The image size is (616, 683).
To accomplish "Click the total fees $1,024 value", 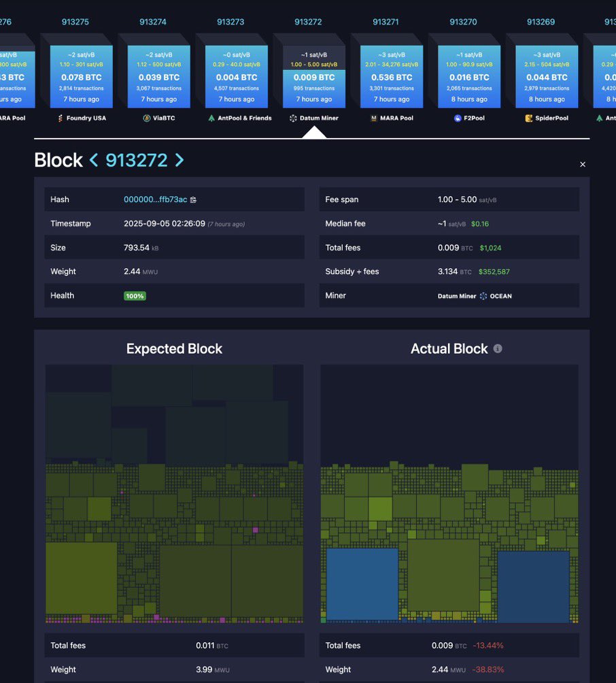I will (x=490, y=248).
